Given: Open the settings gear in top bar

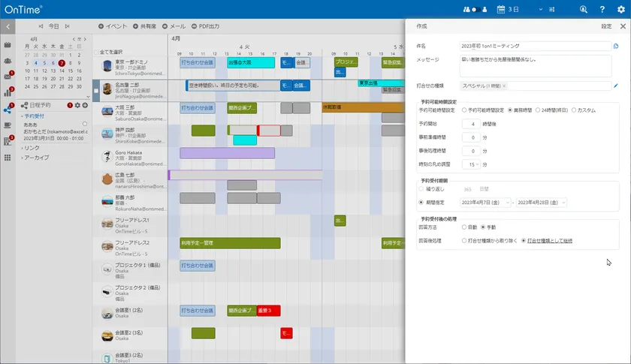Looking at the screenshot, I should click(620, 9).
